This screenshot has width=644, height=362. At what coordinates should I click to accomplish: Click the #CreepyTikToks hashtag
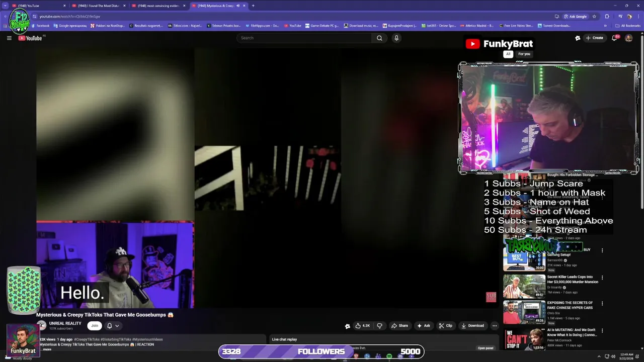click(x=87, y=339)
